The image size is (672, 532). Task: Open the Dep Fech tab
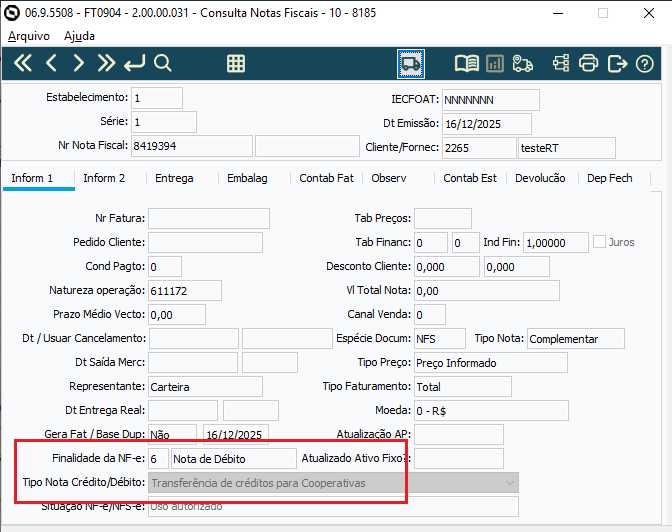609,178
